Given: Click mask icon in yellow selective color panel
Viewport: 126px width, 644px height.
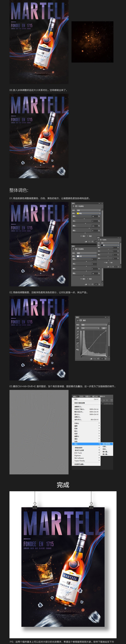Looking at the screenshot, I should [x=76, y=206].
